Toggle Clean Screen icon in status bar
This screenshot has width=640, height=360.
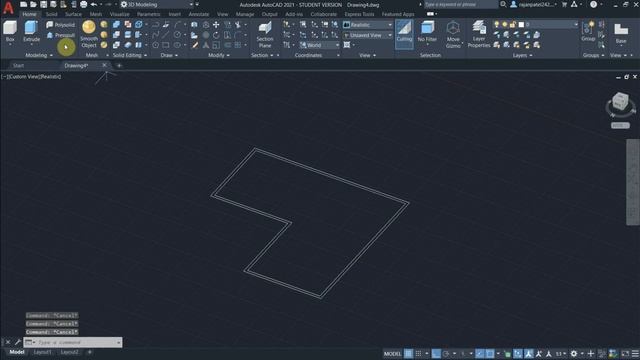click(x=625, y=353)
